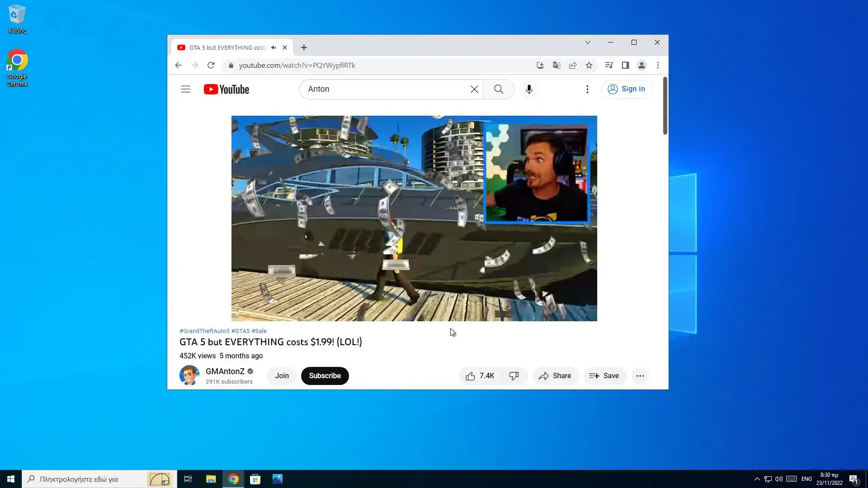Click the Google Translate icon in address bar
Screen dimensions: 868x488
click(x=556, y=65)
